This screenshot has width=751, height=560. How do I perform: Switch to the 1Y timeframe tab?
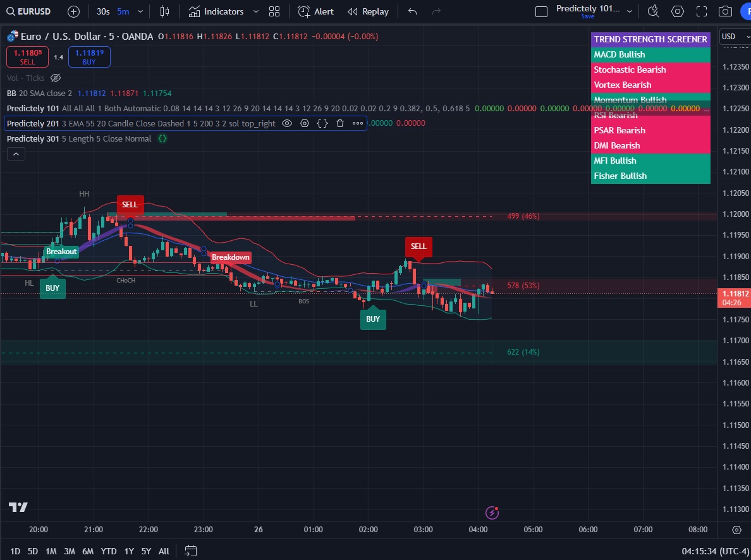[x=129, y=551]
